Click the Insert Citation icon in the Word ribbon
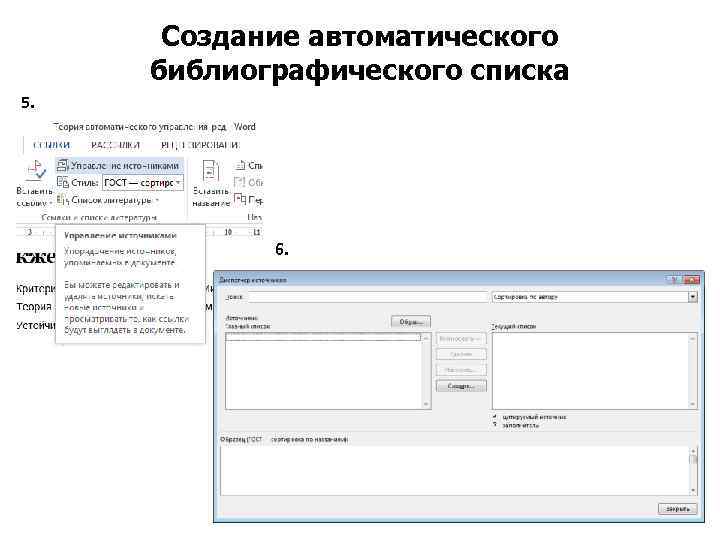Screen dimensions: 720x540 pos(35,171)
